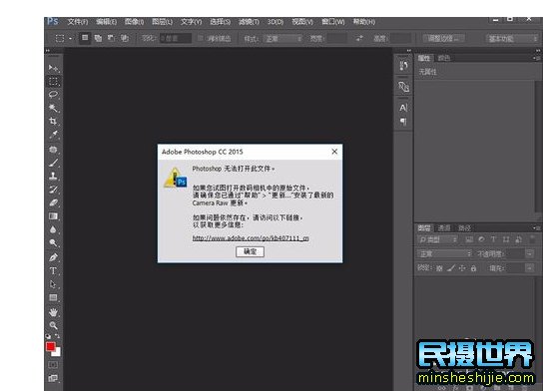Choose Intersect with selection mode button
Viewport: 543px width, 392px height.
(125, 38)
